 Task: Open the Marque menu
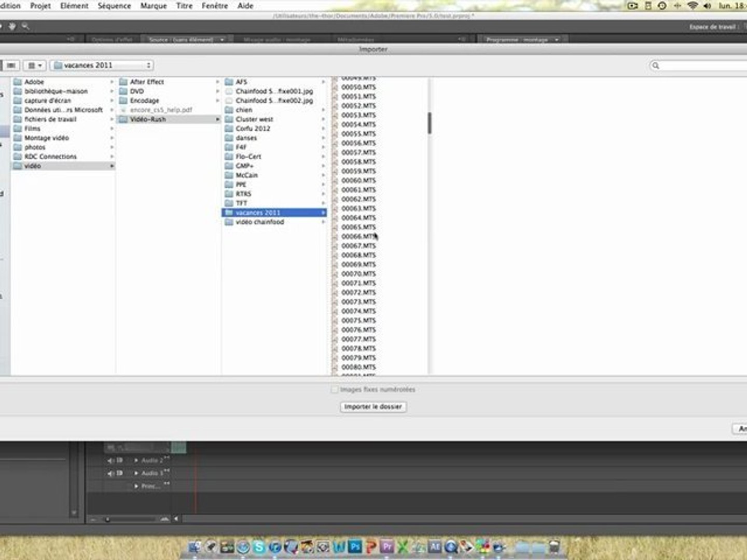[154, 6]
